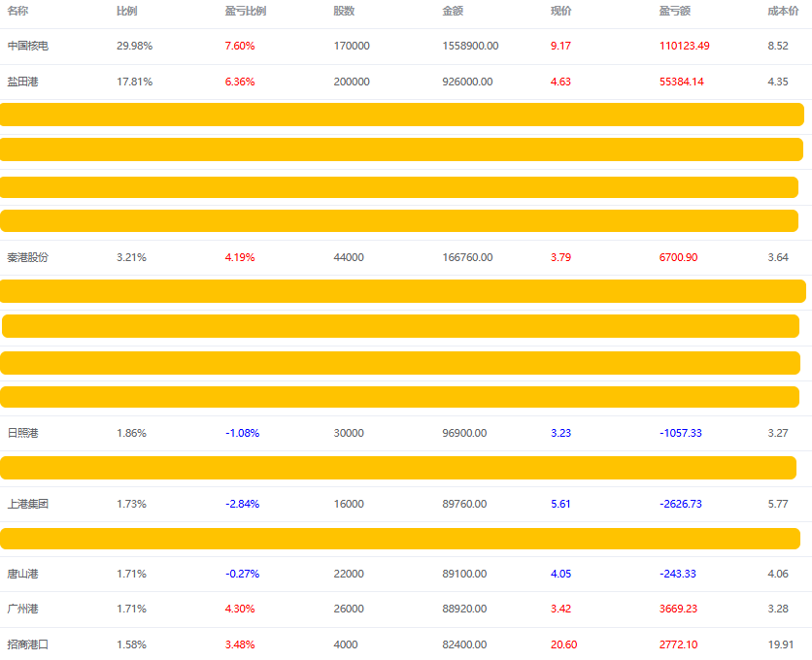Click the -0.27% loss ratio
812x660 pixels.
tap(243, 574)
